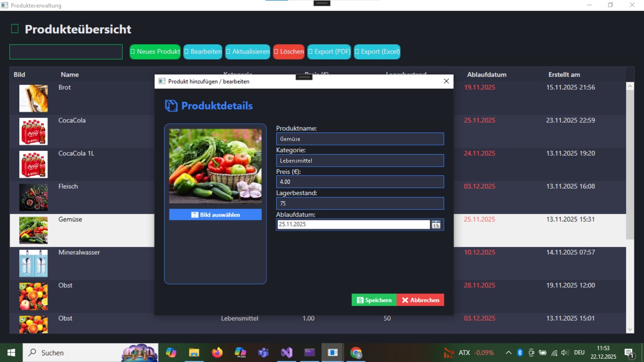Click the Export (Excel) button

click(x=377, y=52)
